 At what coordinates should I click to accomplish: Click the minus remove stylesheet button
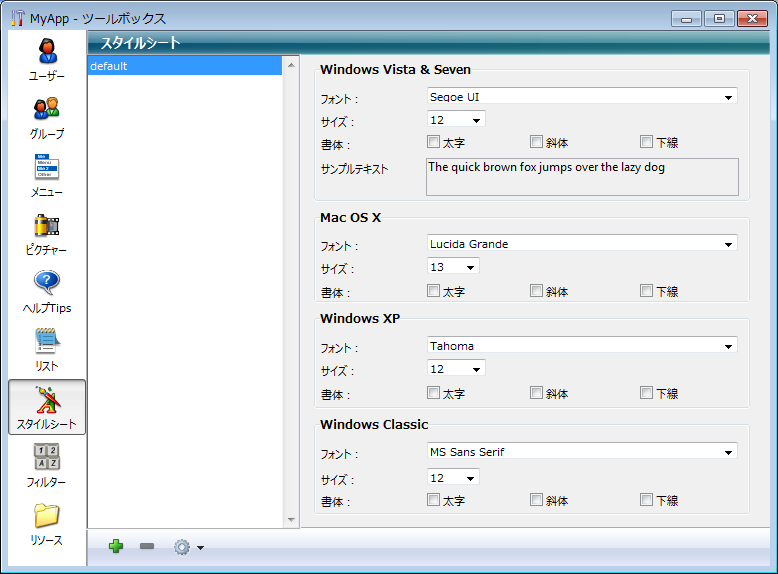click(x=147, y=546)
